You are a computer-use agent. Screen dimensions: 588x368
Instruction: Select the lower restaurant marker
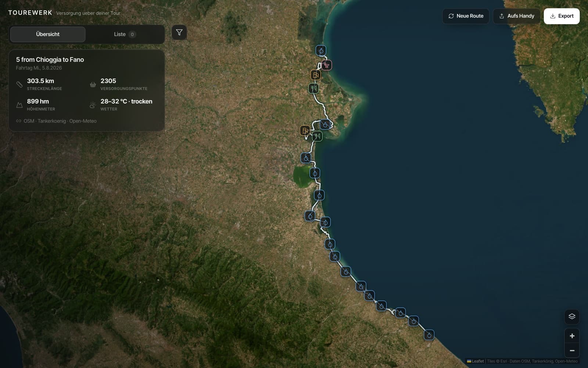coord(317,137)
